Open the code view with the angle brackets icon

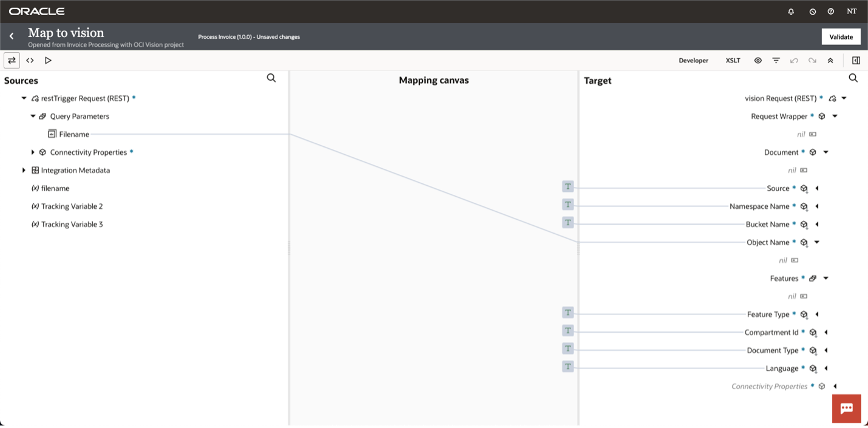tap(30, 60)
